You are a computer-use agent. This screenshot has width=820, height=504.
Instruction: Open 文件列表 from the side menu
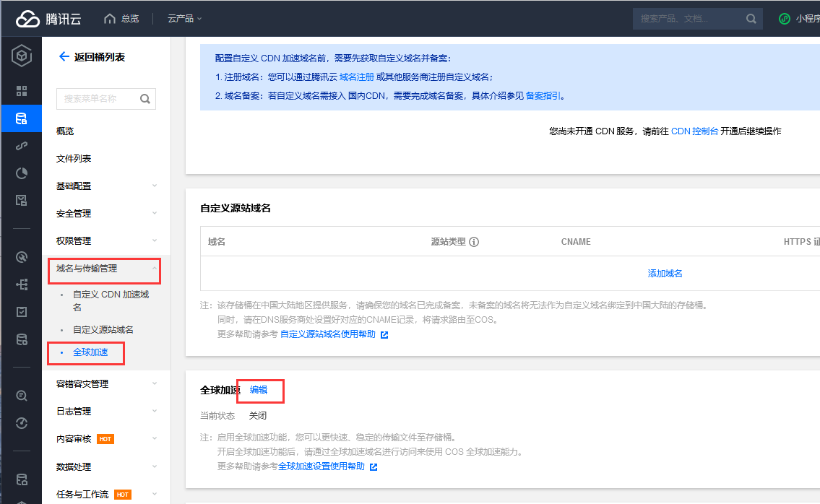[74, 159]
